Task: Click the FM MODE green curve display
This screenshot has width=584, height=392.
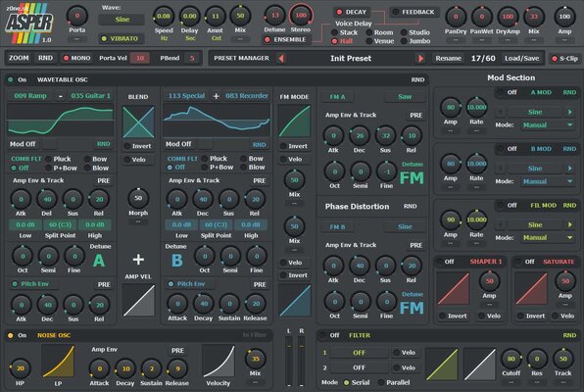Action: click(x=294, y=122)
